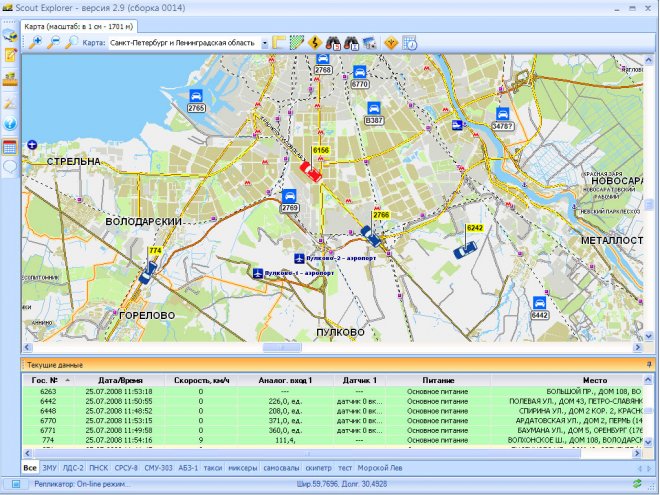
Task: Sort table by Гос. № column
Action: (45, 381)
